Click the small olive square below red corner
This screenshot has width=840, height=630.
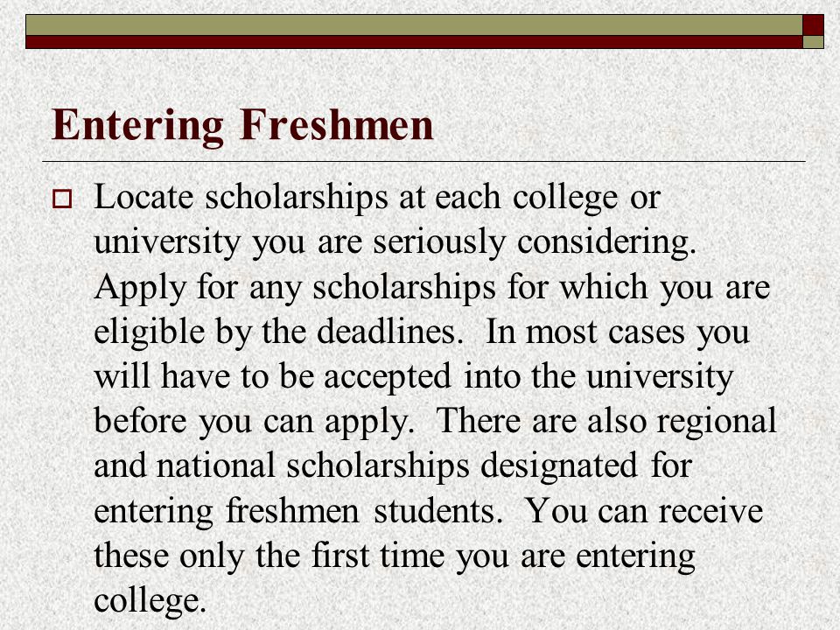click(813, 42)
